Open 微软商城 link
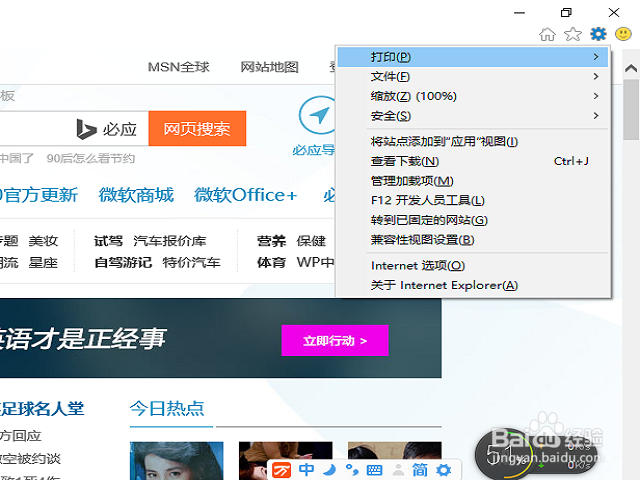 point(136,195)
